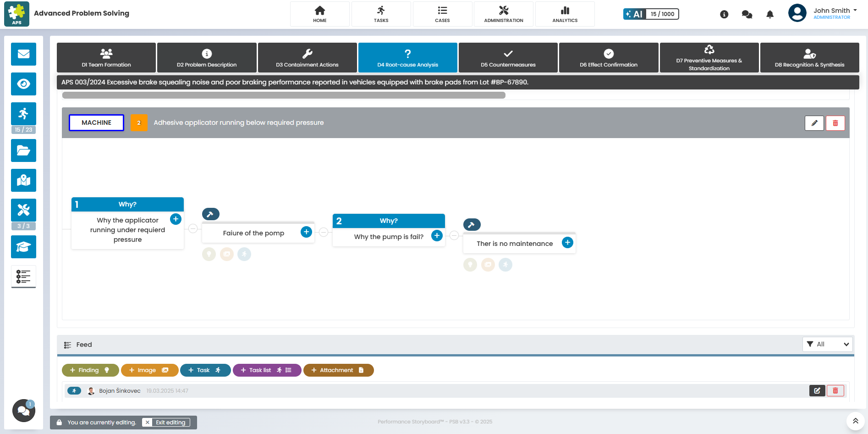
Task: Click the map icon in the sidebar
Action: pos(23,180)
